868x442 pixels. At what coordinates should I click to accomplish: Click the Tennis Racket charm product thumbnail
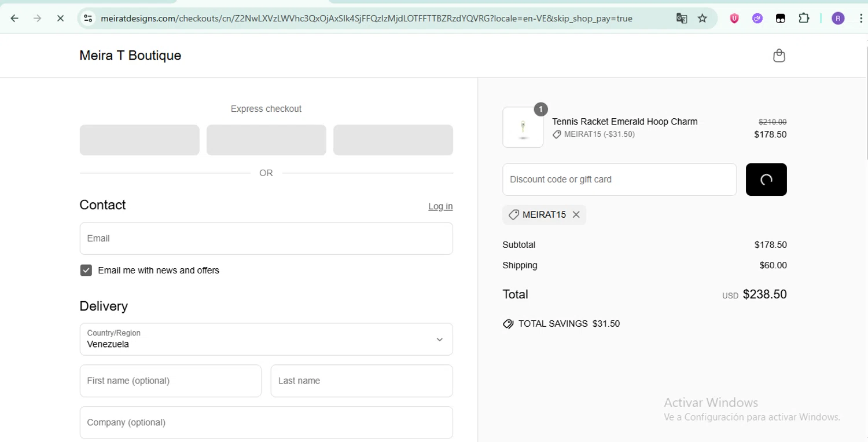pyautogui.click(x=523, y=127)
